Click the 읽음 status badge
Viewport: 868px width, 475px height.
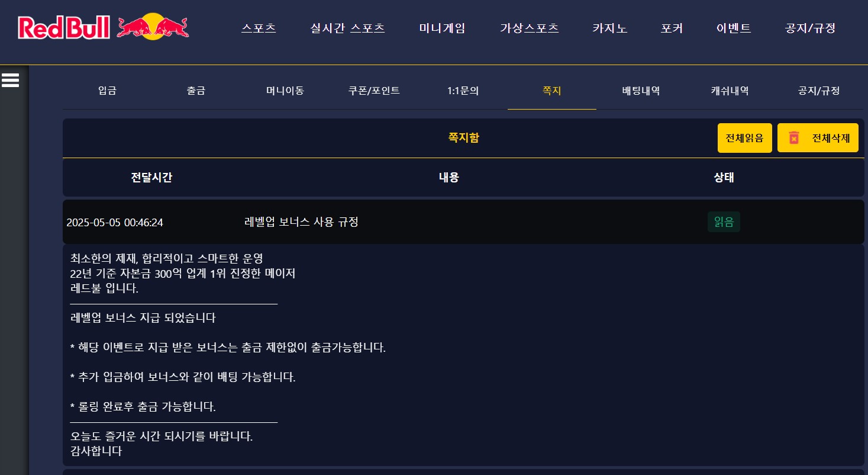pos(724,222)
